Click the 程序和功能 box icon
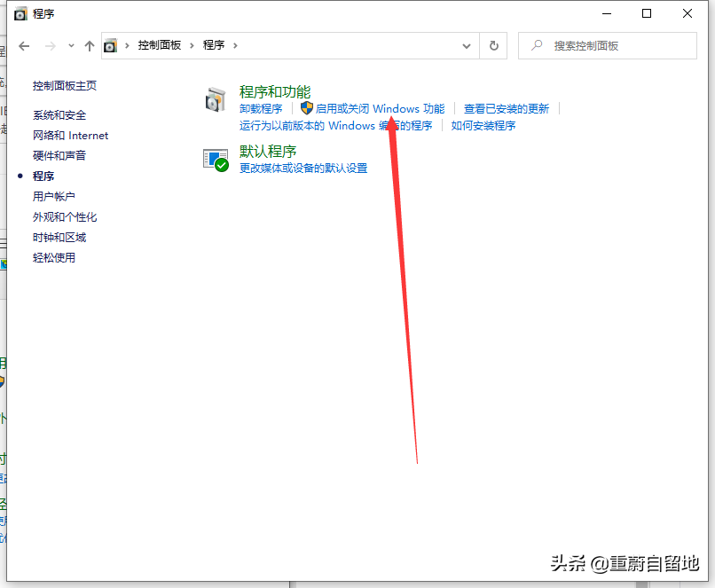 [x=216, y=98]
